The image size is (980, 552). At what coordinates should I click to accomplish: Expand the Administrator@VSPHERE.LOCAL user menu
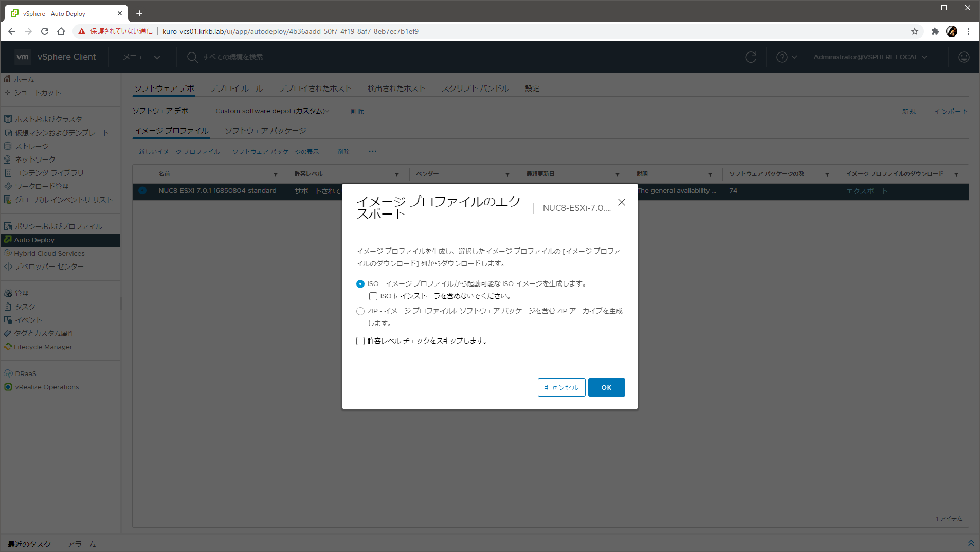tap(870, 57)
